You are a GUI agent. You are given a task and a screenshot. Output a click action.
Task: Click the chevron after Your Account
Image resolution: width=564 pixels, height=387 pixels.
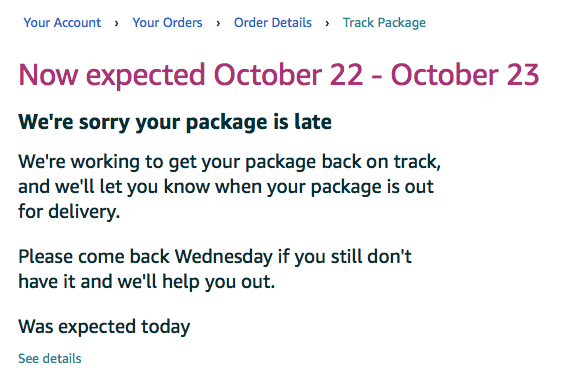coord(117,23)
